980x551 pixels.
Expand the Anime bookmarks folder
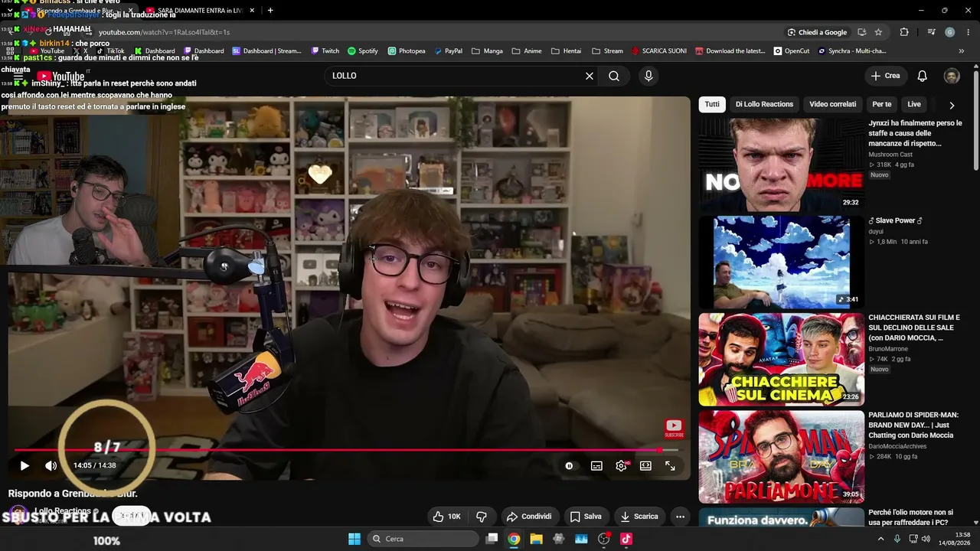tap(527, 51)
